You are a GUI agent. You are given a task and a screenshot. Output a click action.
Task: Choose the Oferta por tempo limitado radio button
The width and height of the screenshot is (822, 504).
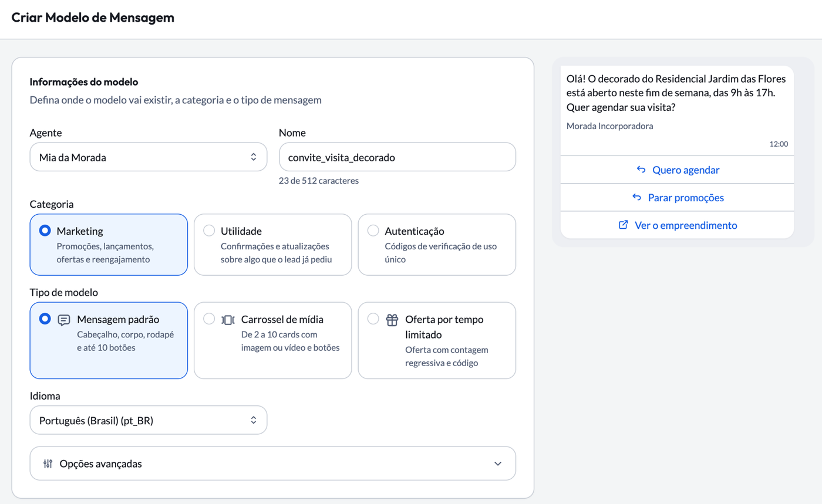pyautogui.click(x=373, y=319)
